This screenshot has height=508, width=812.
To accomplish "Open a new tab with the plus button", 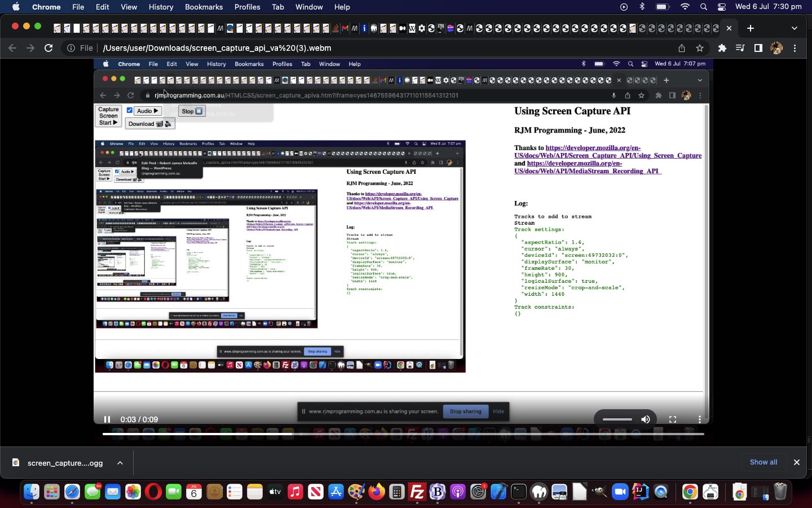I will [x=750, y=28].
